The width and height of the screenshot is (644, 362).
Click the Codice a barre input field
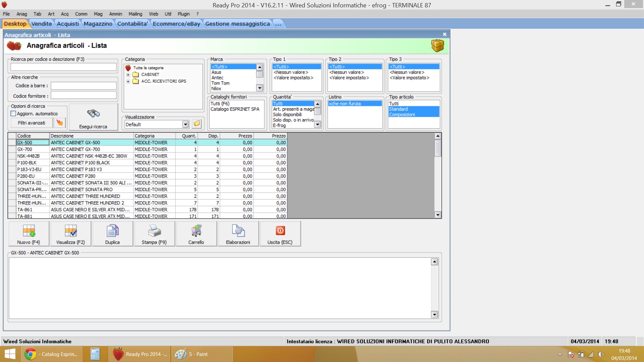84,86
